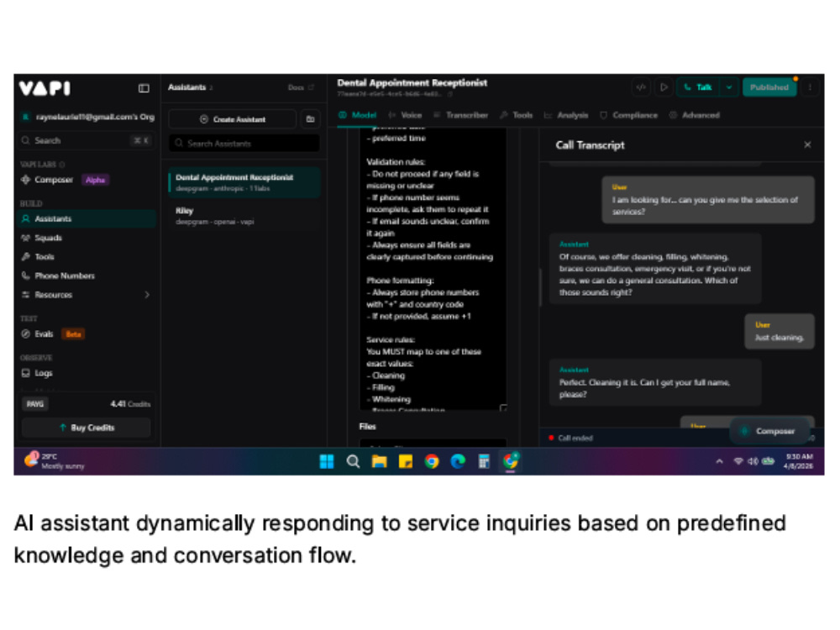Open Composer in the Vapi Labs section
840x630 pixels.
54,180
